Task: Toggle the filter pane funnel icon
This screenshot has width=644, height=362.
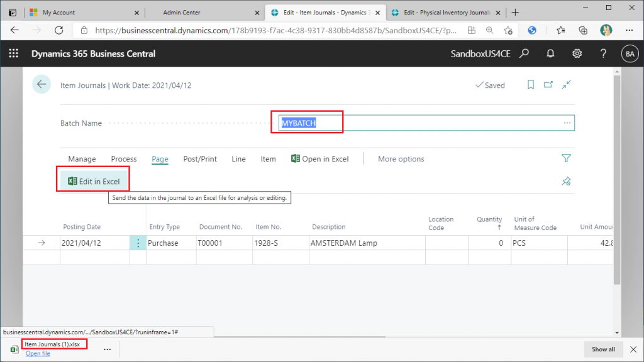Action: coord(566,158)
